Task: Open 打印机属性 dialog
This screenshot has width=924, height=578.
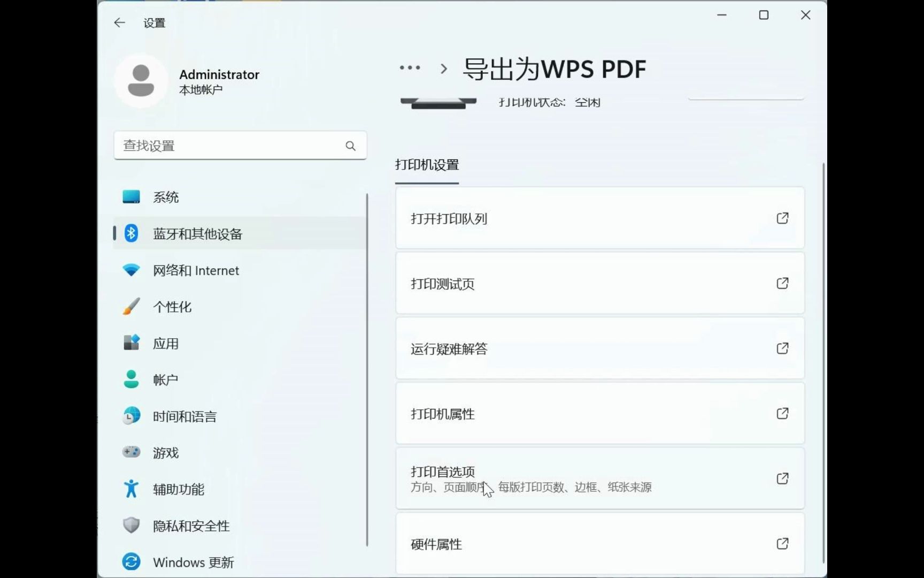Action: [600, 413]
